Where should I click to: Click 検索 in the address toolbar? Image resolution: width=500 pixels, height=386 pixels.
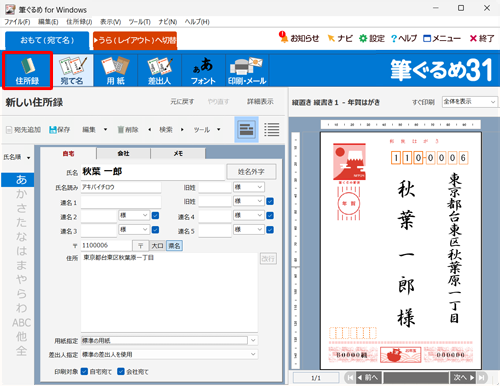(x=166, y=130)
